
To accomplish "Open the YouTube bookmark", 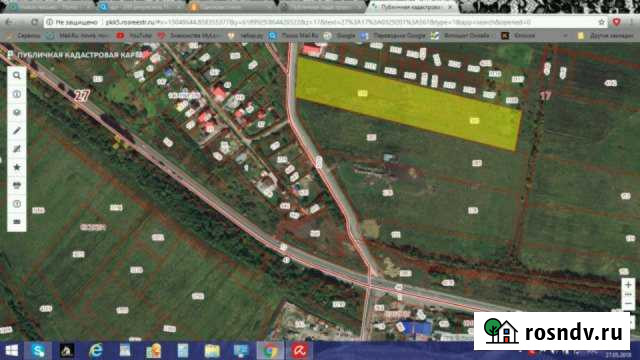I will [134, 36].
